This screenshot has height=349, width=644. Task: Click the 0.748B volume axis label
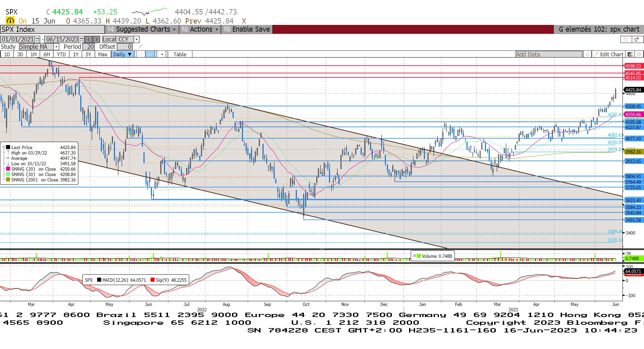[633, 258]
